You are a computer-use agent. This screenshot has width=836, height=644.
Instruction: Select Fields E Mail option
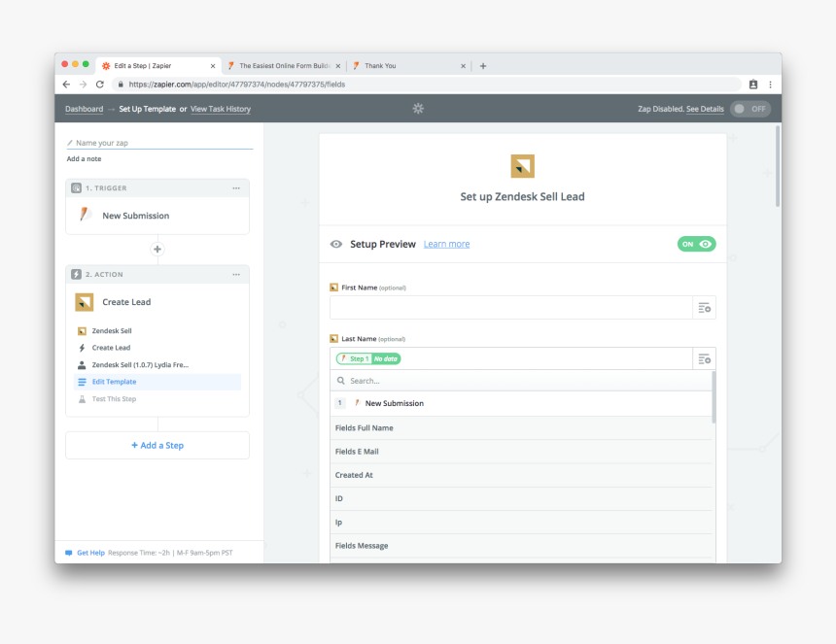tap(521, 451)
